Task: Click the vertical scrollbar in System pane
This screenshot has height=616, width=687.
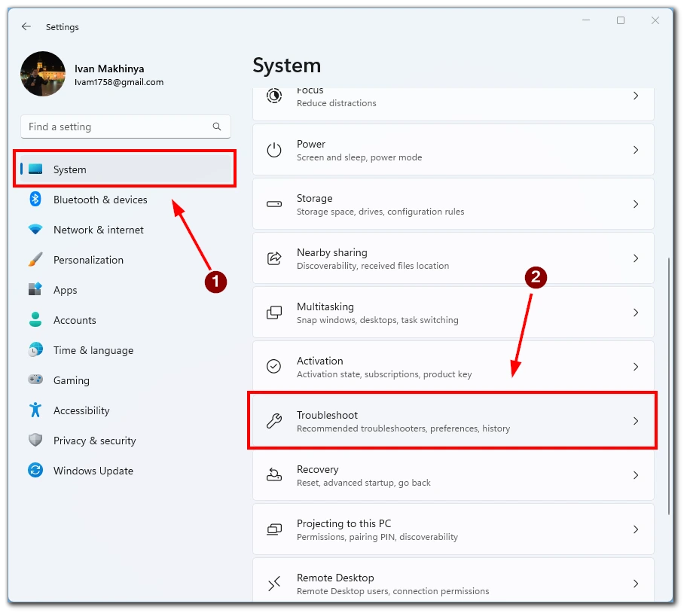Action: tap(669, 386)
